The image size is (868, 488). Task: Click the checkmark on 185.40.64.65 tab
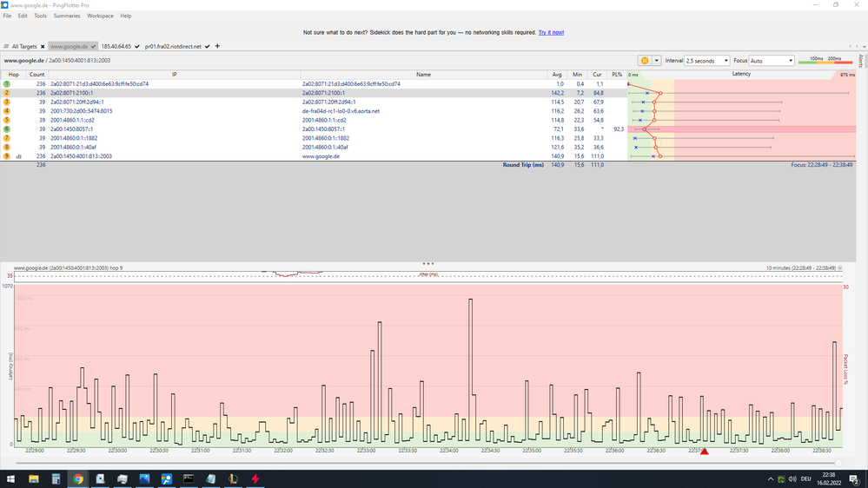136,47
